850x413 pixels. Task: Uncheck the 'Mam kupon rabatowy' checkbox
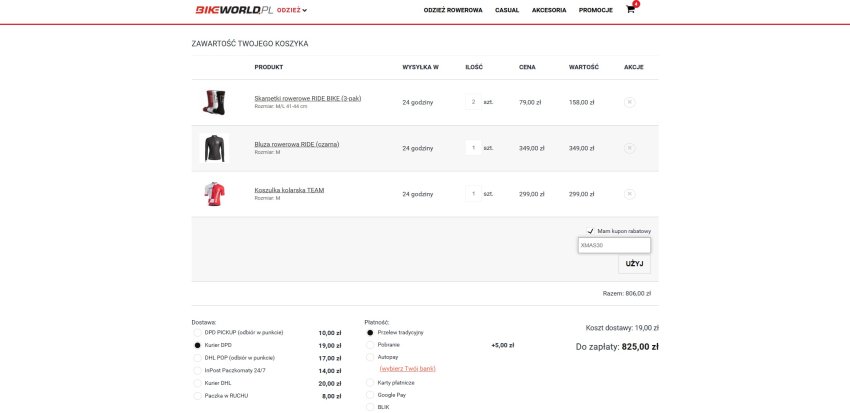coord(591,230)
